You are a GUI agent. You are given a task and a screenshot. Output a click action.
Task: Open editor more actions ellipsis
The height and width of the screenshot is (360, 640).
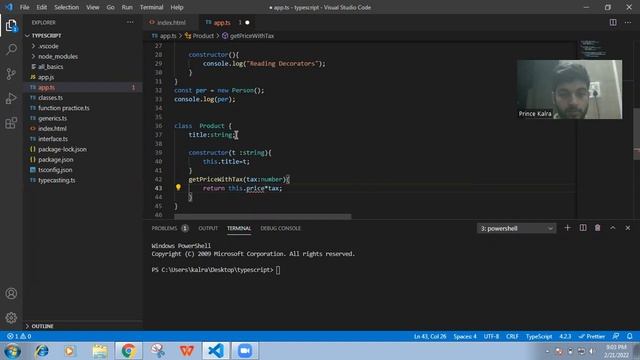[x=628, y=22]
